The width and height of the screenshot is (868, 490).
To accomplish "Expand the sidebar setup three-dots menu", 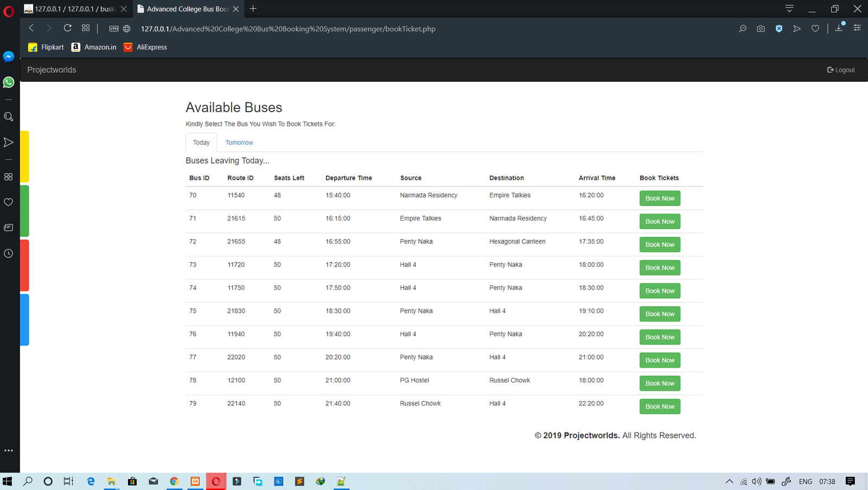I will [9, 450].
